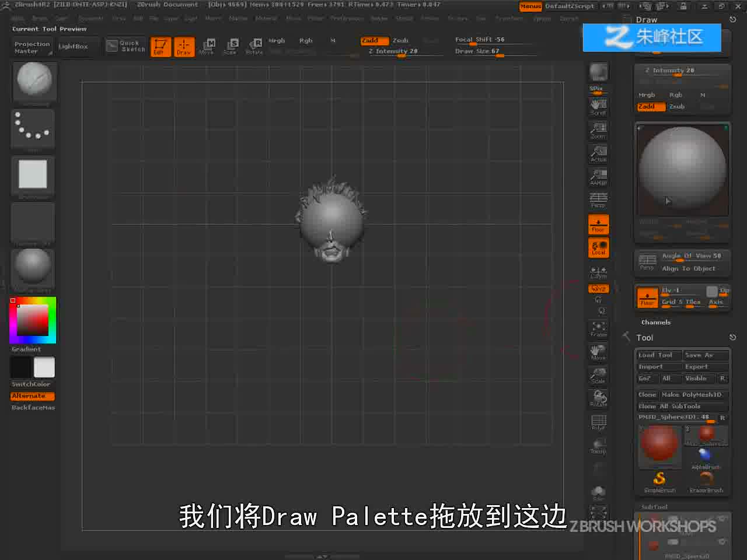The width and height of the screenshot is (747, 560).
Task: Open the Preferences menu
Action: click(347, 19)
